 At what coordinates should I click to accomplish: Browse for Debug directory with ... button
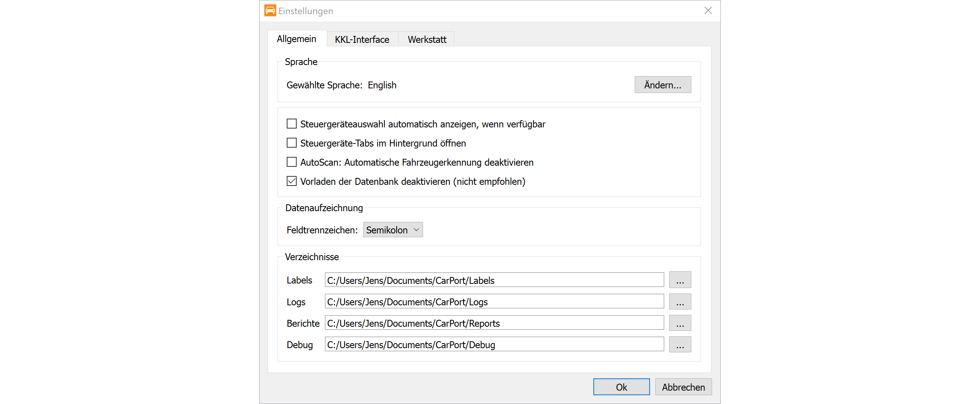tap(680, 344)
